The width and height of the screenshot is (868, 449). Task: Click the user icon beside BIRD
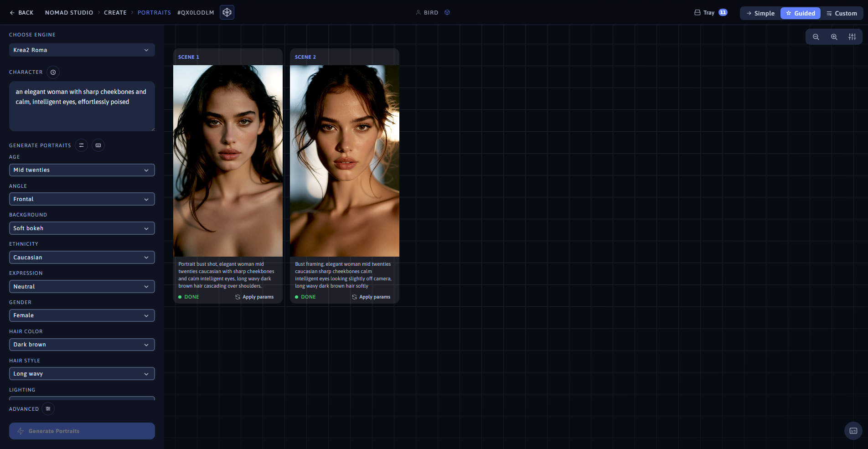[418, 13]
